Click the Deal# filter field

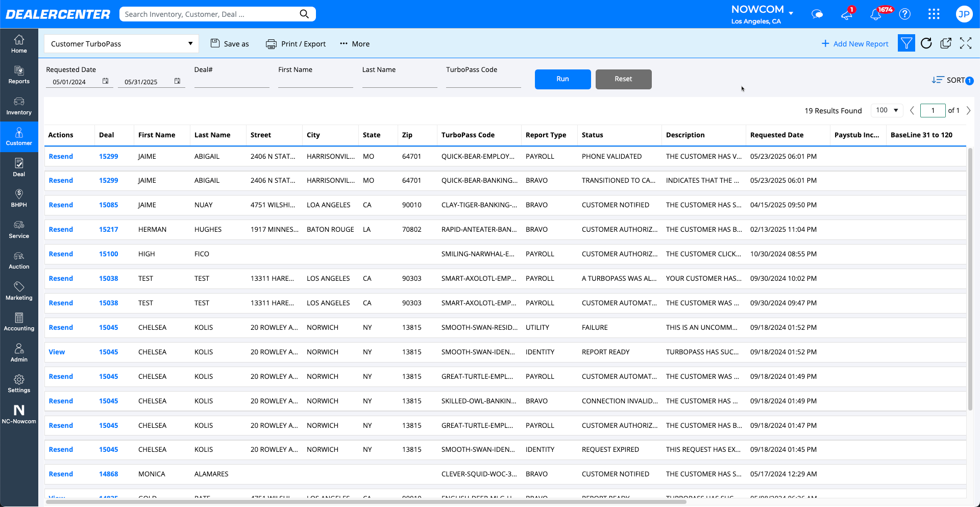tap(232, 82)
